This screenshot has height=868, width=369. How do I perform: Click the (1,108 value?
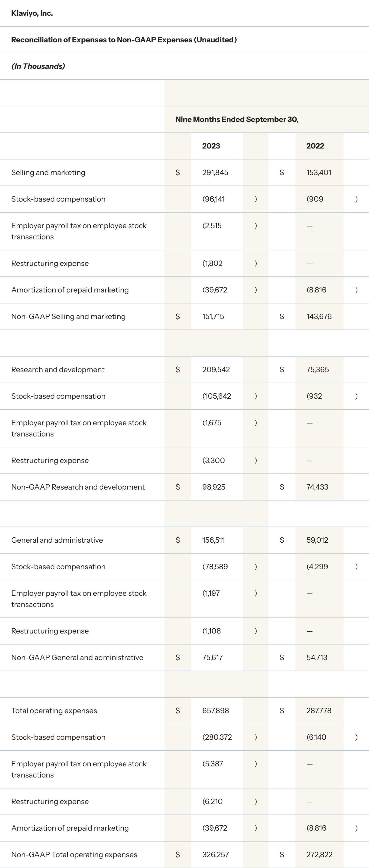212,631
